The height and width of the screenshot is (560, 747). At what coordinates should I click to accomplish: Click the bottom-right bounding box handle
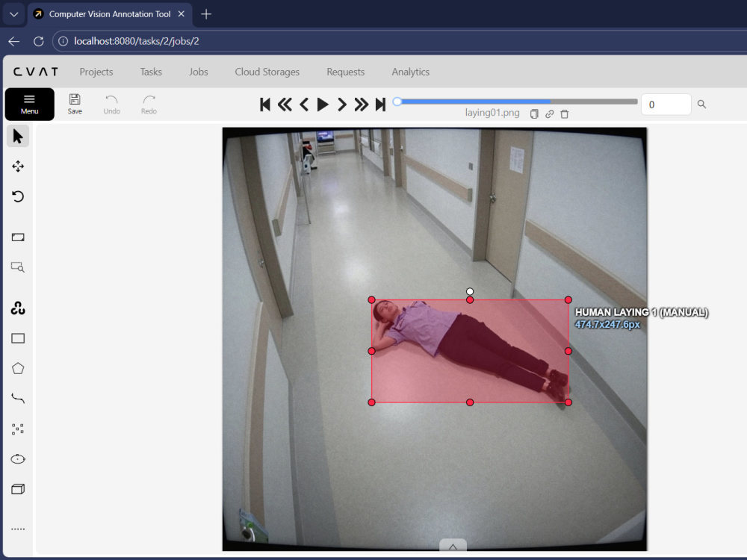pos(568,402)
